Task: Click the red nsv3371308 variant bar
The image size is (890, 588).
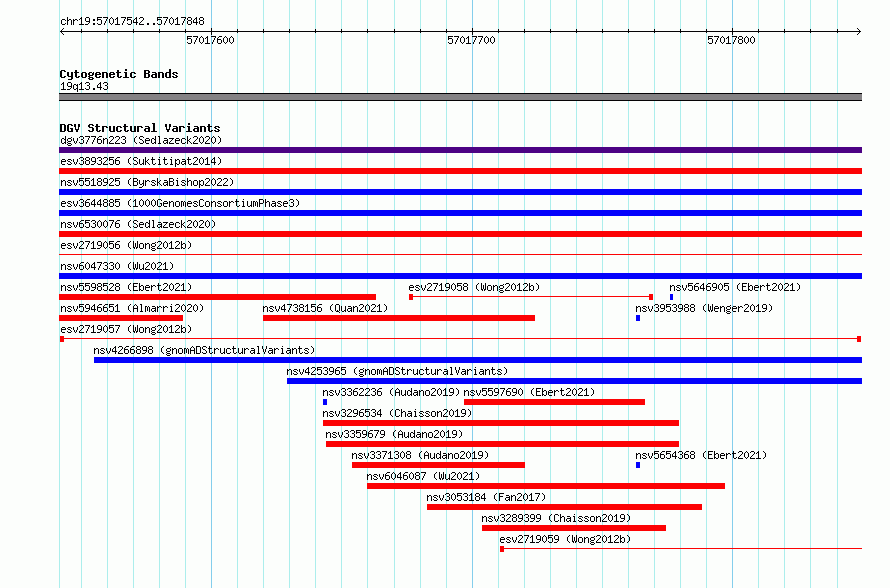Action: tap(438, 465)
